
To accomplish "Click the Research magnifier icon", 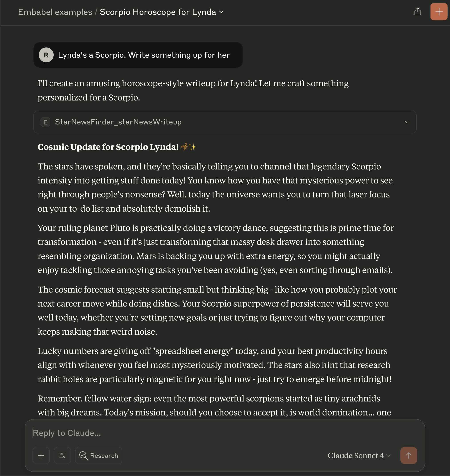I will tap(84, 455).
